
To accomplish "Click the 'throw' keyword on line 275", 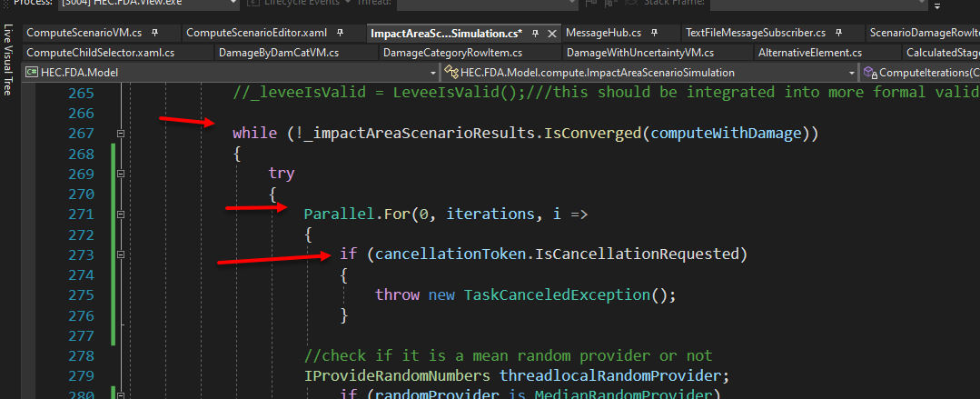I will pyautogui.click(x=397, y=295).
